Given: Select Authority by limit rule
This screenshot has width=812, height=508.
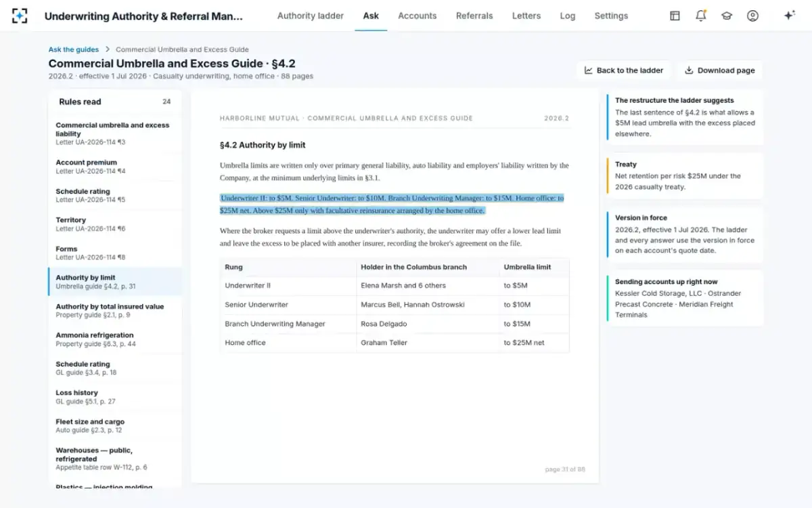Looking at the screenshot, I should click(x=114, y=282).
